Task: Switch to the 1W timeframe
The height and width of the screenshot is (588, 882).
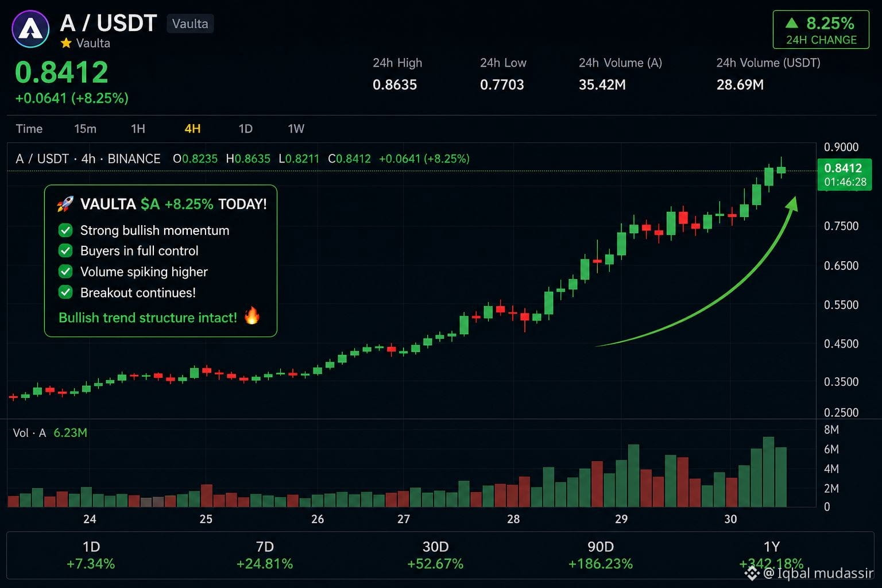Action: coord(296,129)
